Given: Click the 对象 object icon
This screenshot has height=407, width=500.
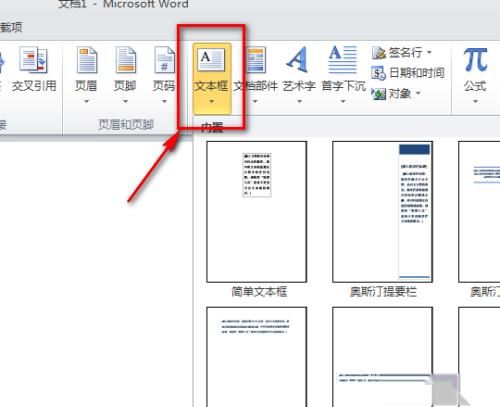Looking at the screenshot, I should (379, 94).
